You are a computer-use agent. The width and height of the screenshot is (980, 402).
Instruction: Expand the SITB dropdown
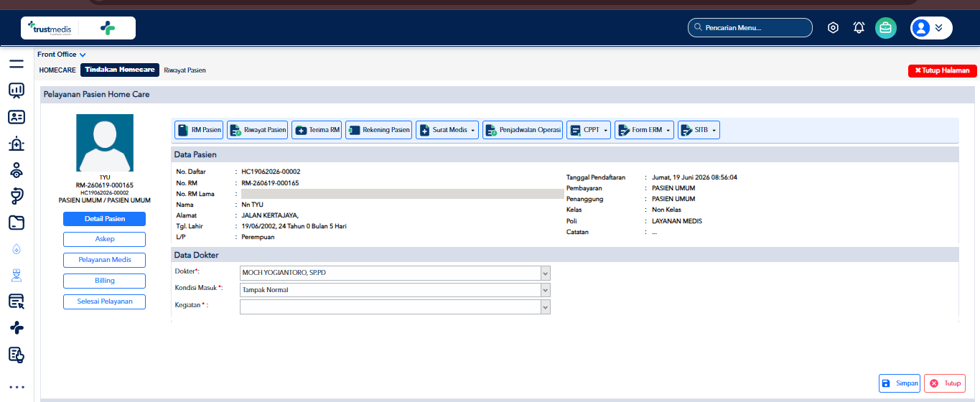tap(699, 130)
